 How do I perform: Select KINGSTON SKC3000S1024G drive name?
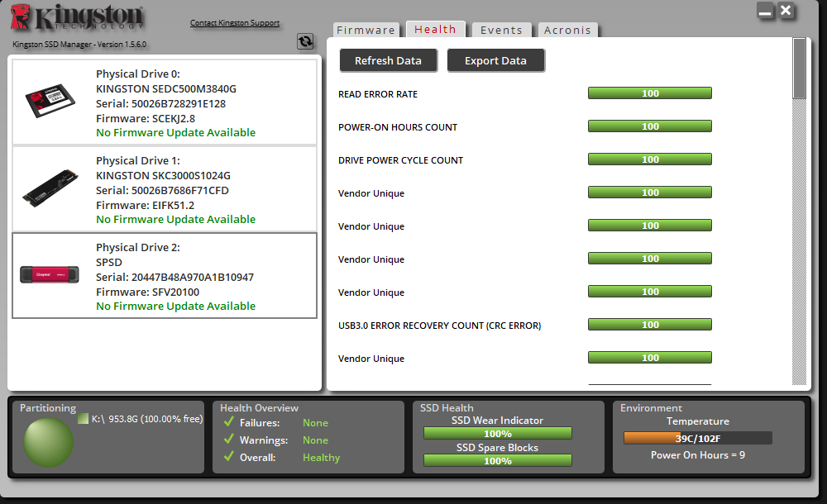tap(163, 175)
